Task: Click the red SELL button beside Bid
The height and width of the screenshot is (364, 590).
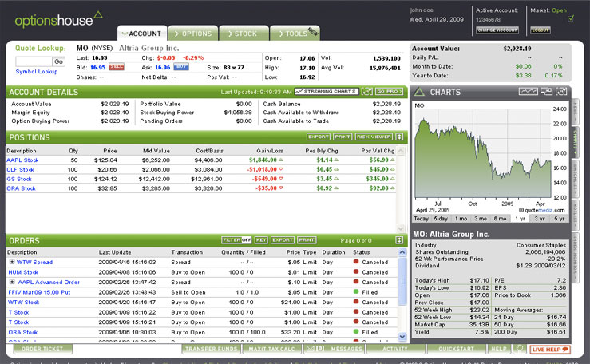Action: click(117, 67)
